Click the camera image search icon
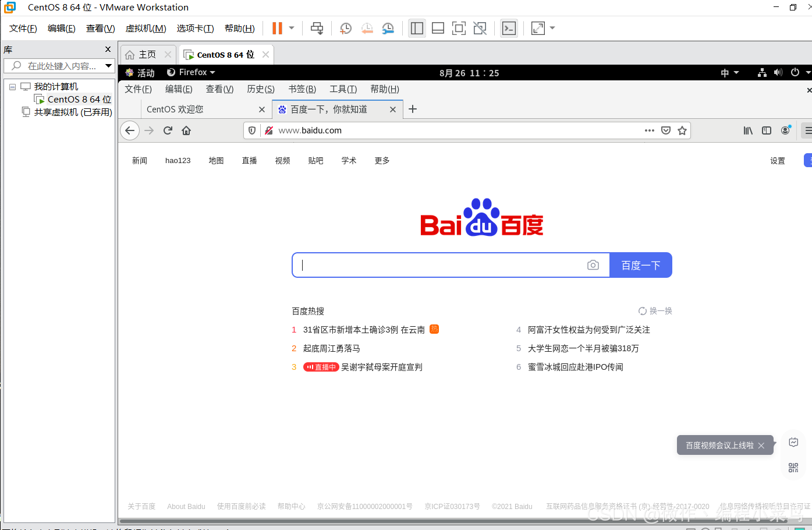Image resolution: width=812 pixels, height=530 pixels. tap(593, 265)
